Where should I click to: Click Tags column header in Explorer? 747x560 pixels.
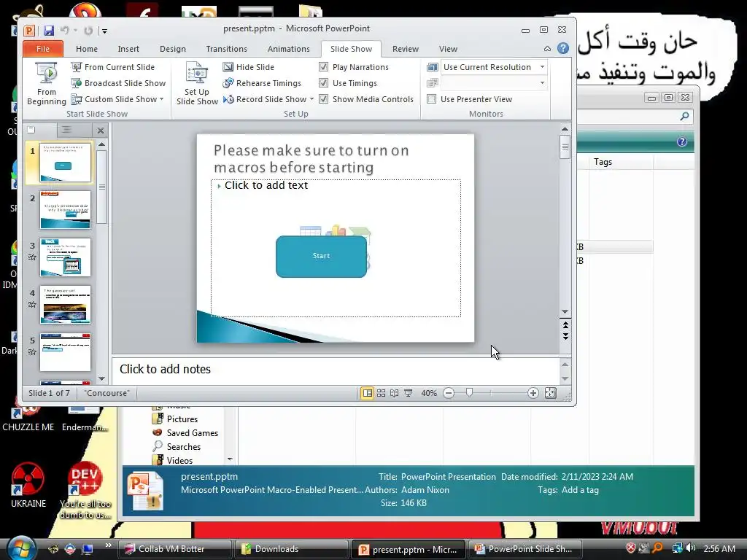[x=621, y=162]
